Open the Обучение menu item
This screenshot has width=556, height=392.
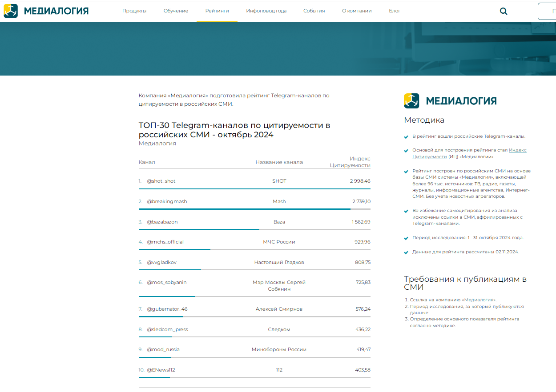click(x=176, y=11)
